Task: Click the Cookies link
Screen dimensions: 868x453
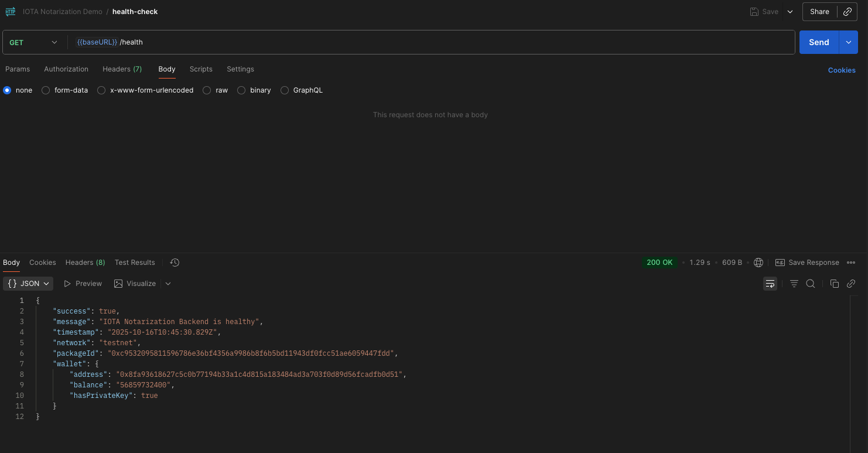Action: 841,70
